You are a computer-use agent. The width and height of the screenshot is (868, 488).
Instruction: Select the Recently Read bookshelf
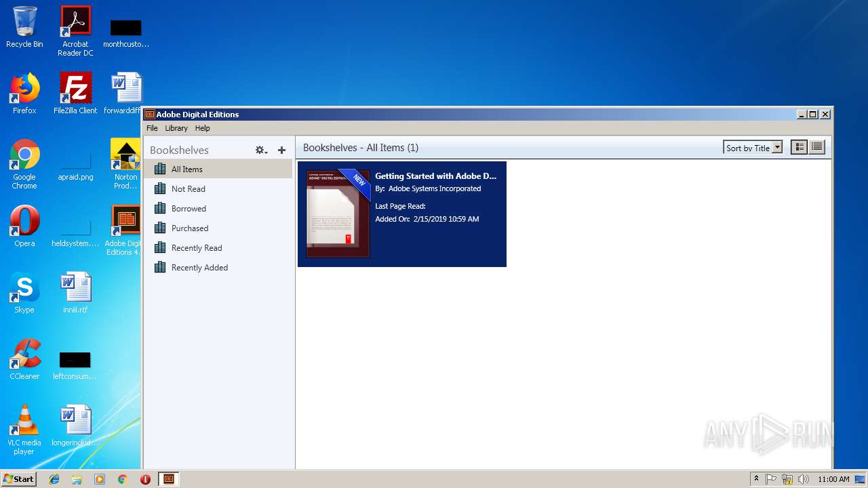tap(219, 248)
